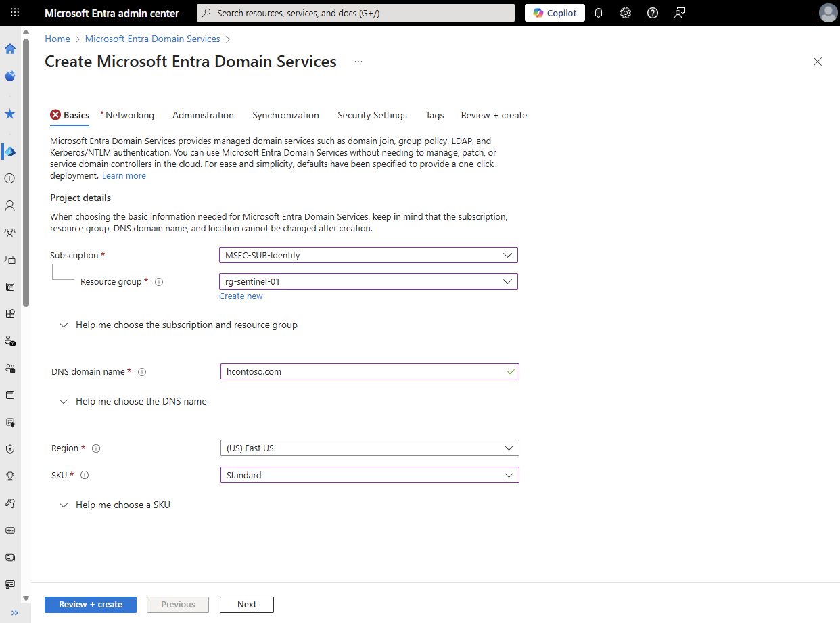This screenshot has height=623, width=840.
Task: Click the Create new resource group link
Action: (x=241, y=296)
